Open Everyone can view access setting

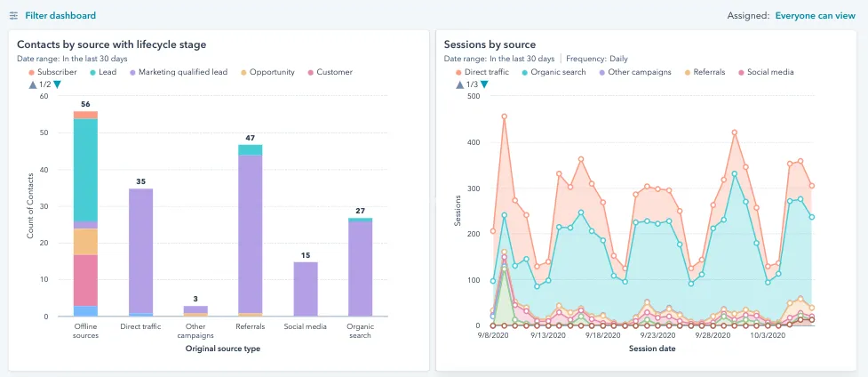tap(815, 15)
